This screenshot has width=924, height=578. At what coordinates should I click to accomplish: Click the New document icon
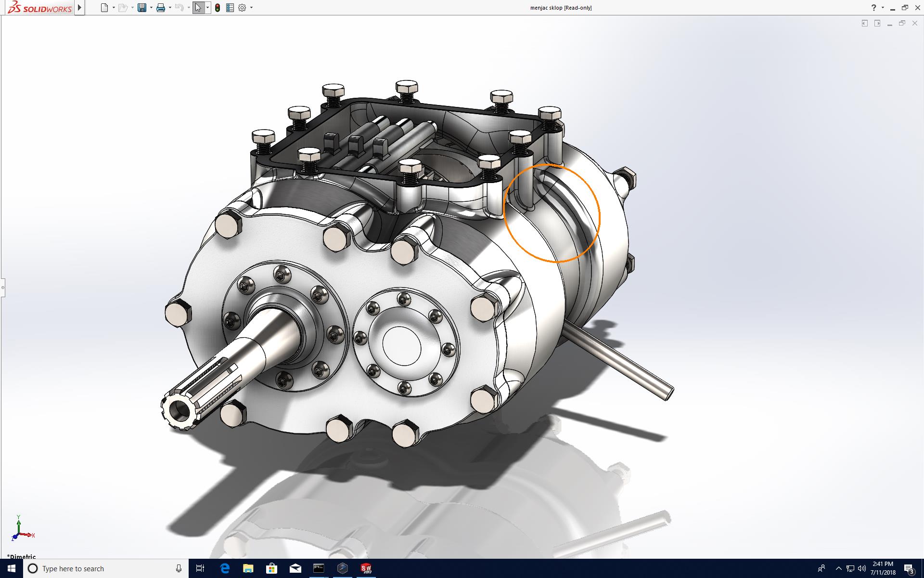pyautogui.click(x=104, y=8)
